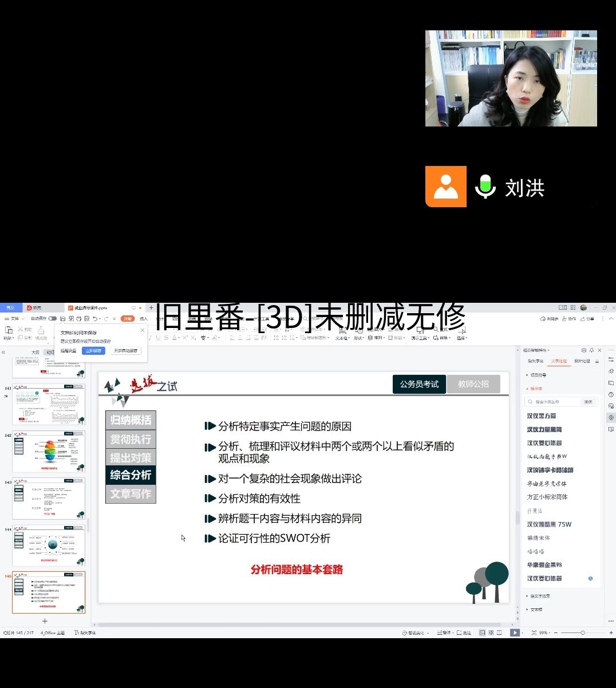Open the 就业指导课件.pptx document tab

pyautogui.click(x=90, y=307)
